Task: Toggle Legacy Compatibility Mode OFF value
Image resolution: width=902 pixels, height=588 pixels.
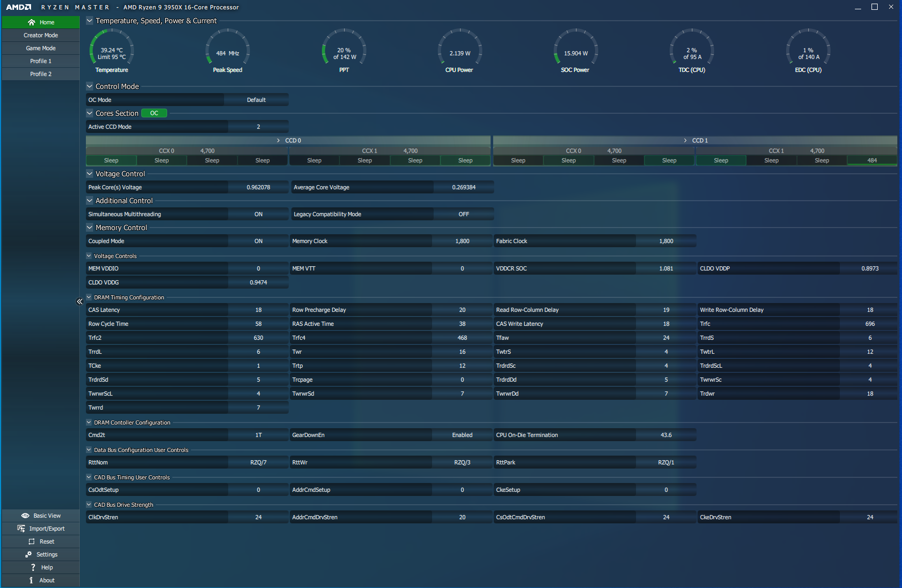Action: click(464, 214)
